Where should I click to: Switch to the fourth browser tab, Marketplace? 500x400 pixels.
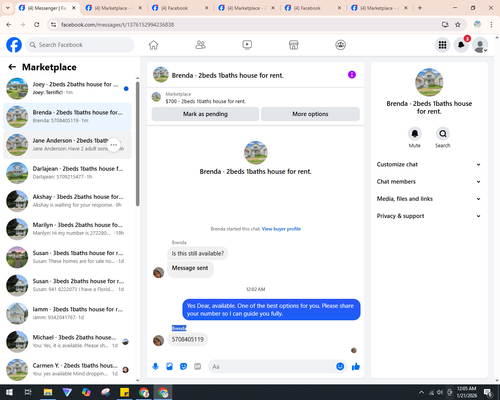(247, 8)
